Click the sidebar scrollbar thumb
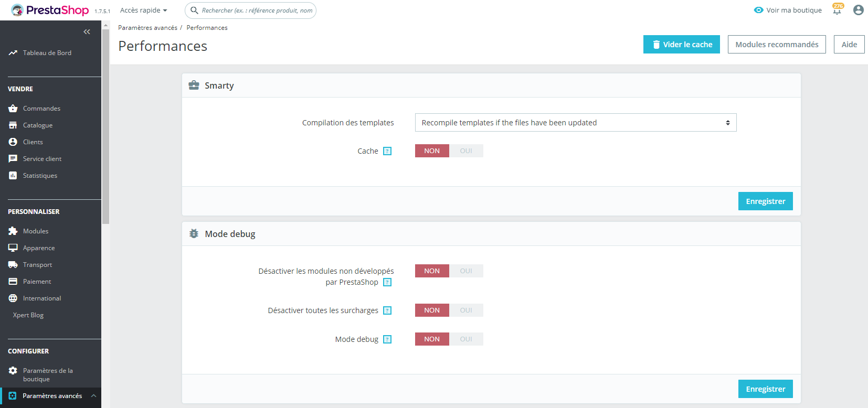Viewport: 868px width, 408px height. pyautogui.click(x=105, y=126)
